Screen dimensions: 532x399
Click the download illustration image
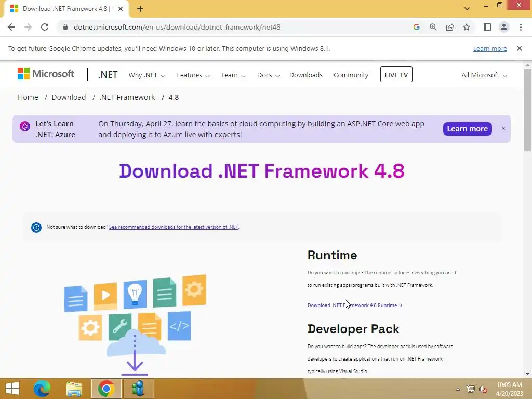tap(135, 325)
